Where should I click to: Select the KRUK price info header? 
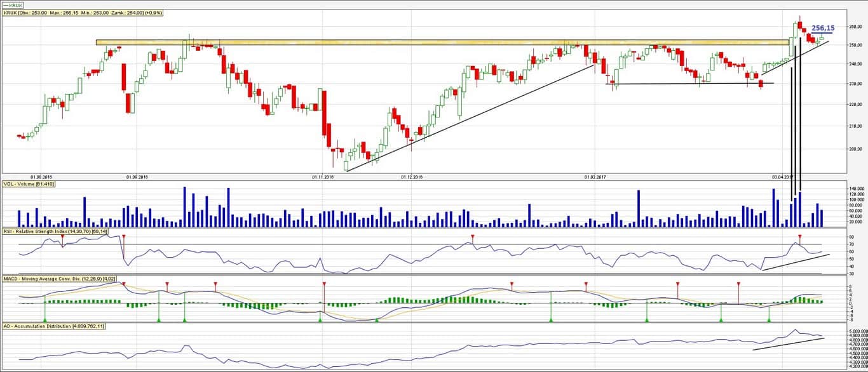pos(83,12)
